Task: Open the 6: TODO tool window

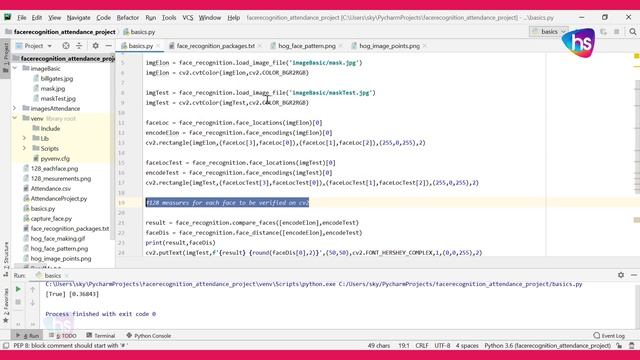Action: 63,336
